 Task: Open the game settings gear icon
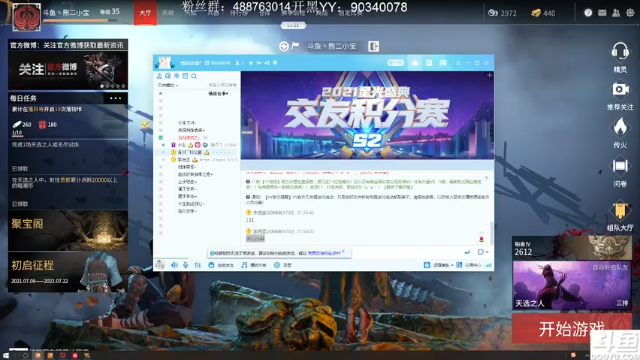[630, 13]
